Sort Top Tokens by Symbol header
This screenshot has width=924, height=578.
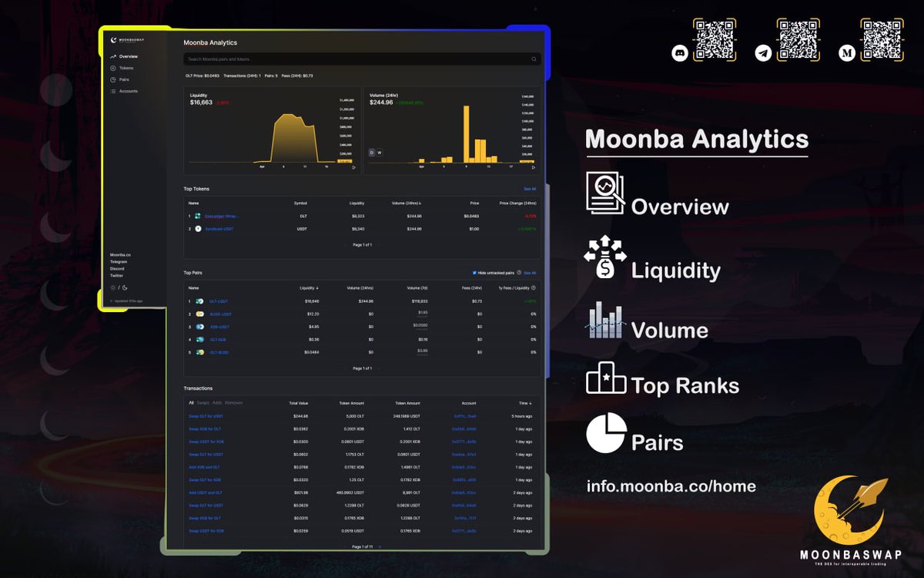pos(300,203)
